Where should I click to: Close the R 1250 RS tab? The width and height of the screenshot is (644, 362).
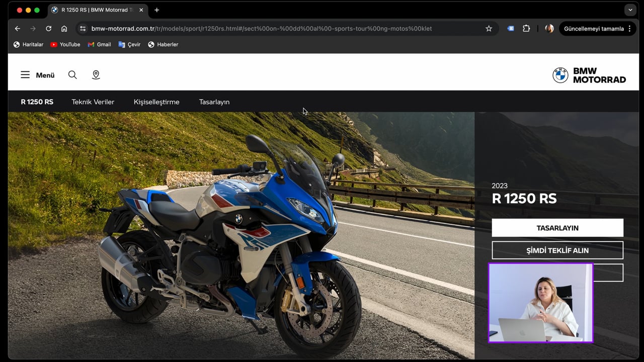coord(141,10)
